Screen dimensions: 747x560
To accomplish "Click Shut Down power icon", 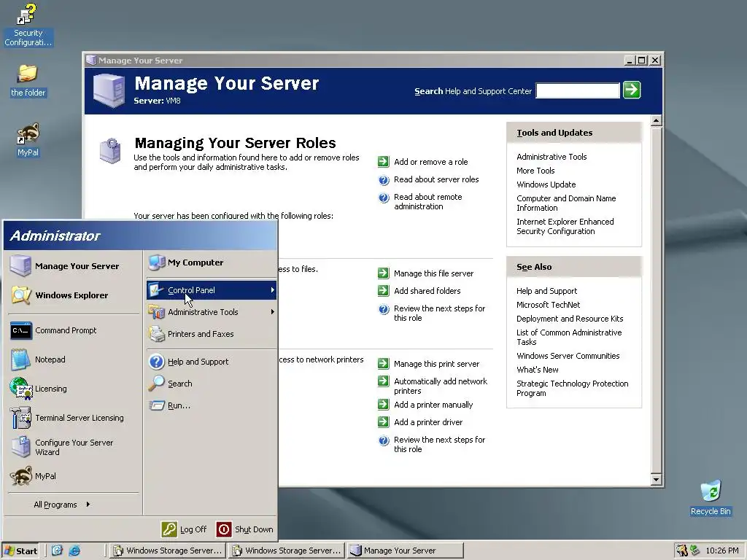I will pos(224,529).
